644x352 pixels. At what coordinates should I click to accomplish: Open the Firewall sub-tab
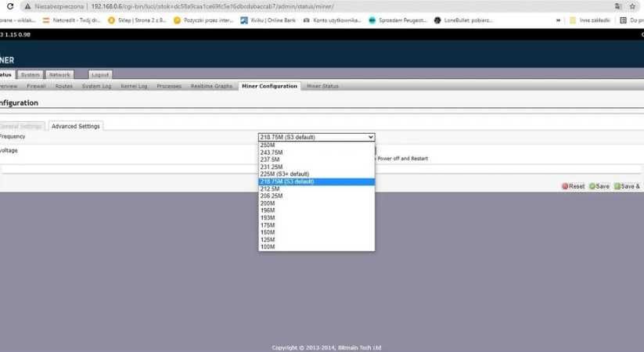pyautogui.click(x=36, y=86)
